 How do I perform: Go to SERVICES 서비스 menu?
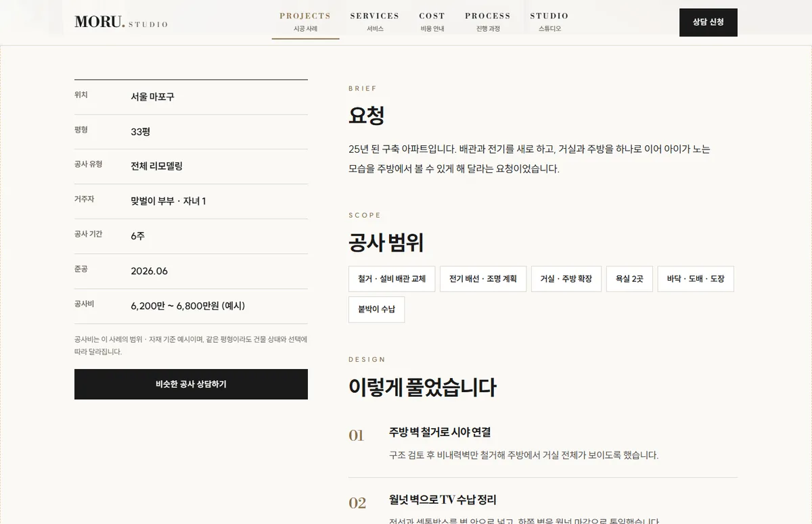pos(375,22)
